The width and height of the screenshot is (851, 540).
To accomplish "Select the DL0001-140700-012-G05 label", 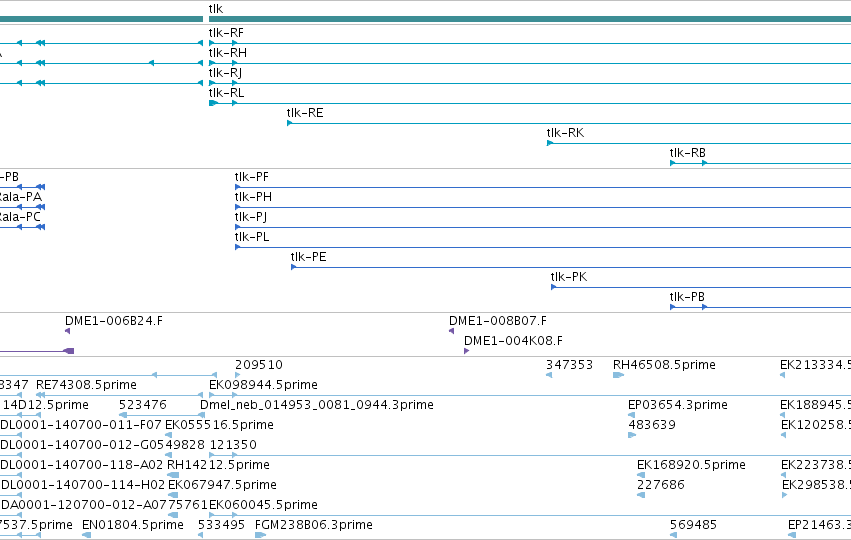I will [x=81, y=446].
